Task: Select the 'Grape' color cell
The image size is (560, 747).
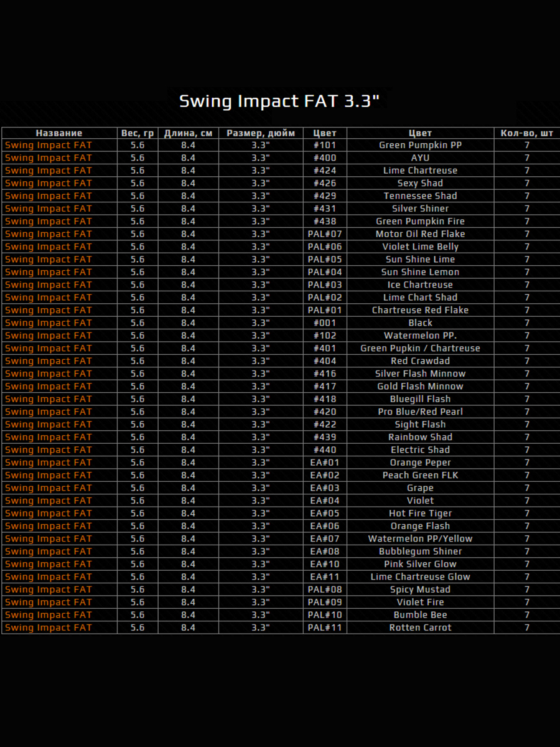Action: (421, 488)
